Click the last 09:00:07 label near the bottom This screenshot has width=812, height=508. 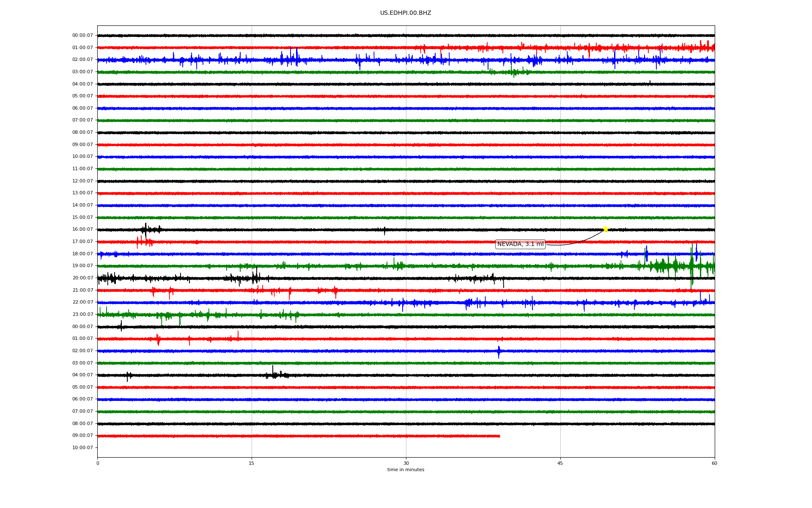pos(82,436)
